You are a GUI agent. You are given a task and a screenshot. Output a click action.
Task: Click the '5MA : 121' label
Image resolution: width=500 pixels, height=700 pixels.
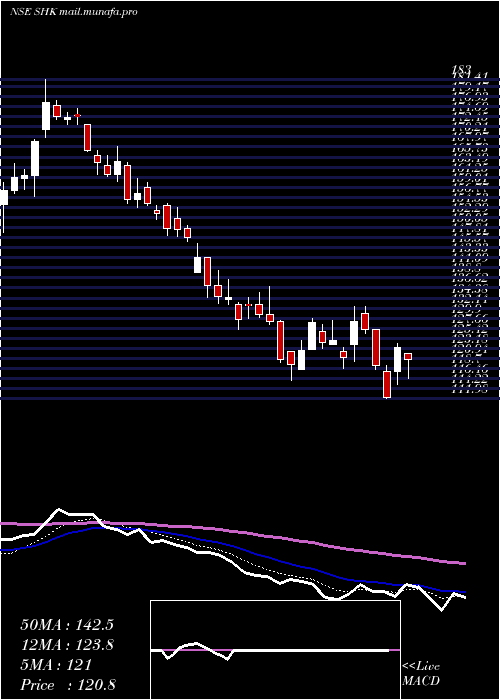pos(56,665)
